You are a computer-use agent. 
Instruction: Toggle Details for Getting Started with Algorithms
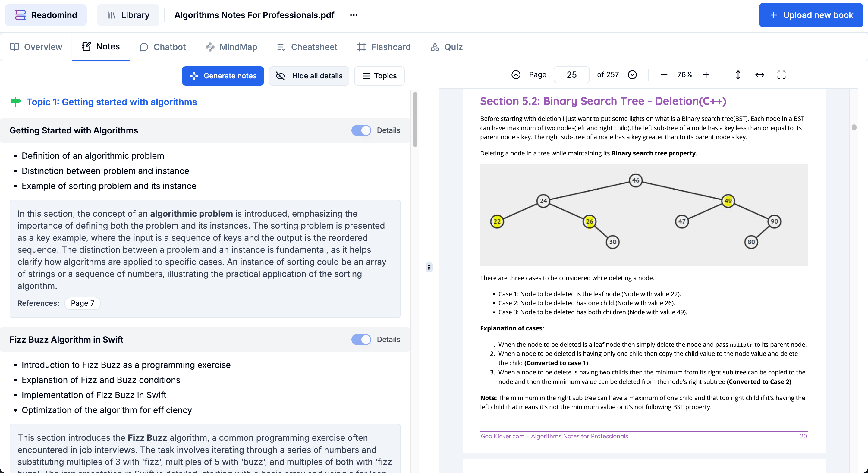tap(361, 130)
